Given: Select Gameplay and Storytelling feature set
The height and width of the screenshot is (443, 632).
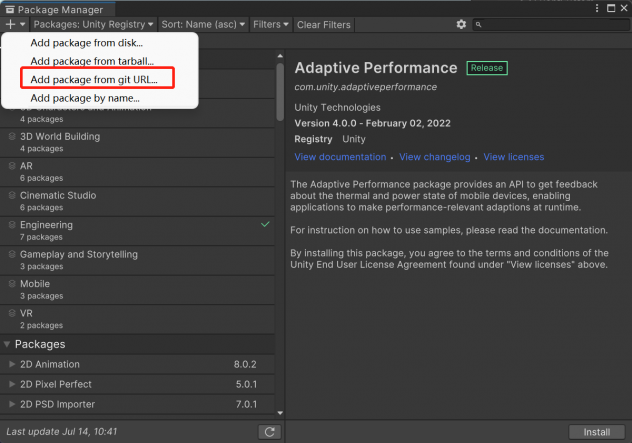Looking at the screenshot, I should (137, 260).
